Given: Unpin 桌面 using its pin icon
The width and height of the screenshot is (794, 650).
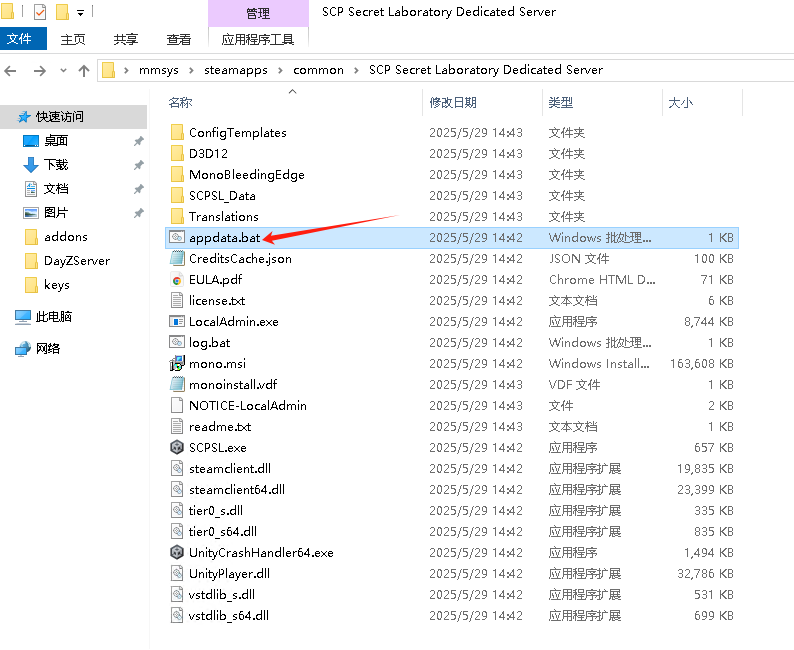Looking at the screenshot, I should (x=138, y=141).
